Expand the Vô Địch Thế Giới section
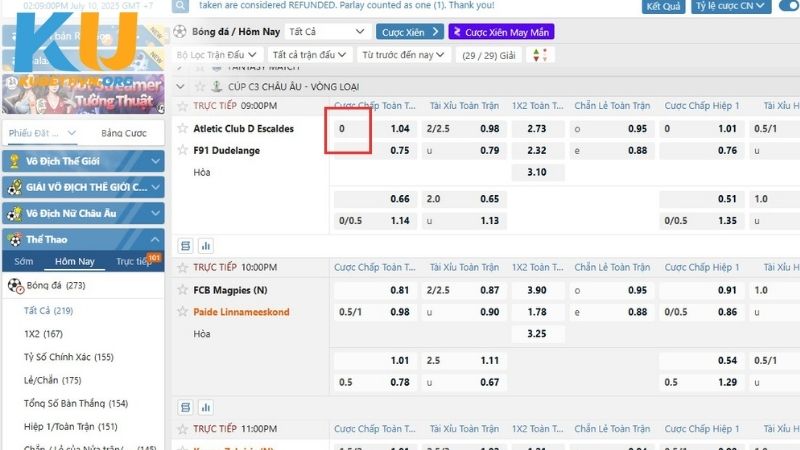Screen dimensions: 800x450 (82, 160)
